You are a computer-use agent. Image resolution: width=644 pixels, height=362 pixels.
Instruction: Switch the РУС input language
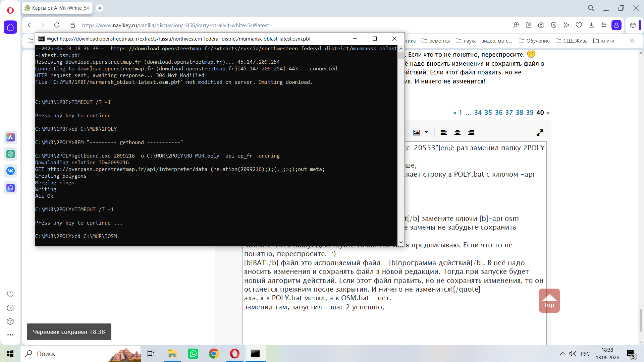585,354
